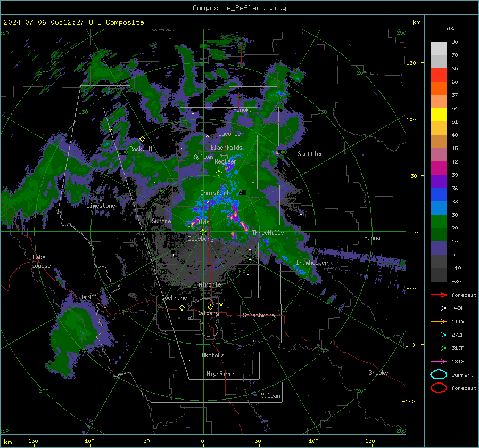Select the cyan 27ZW arrow in the legend
The image size is (479, 448).
coord(439,335)
